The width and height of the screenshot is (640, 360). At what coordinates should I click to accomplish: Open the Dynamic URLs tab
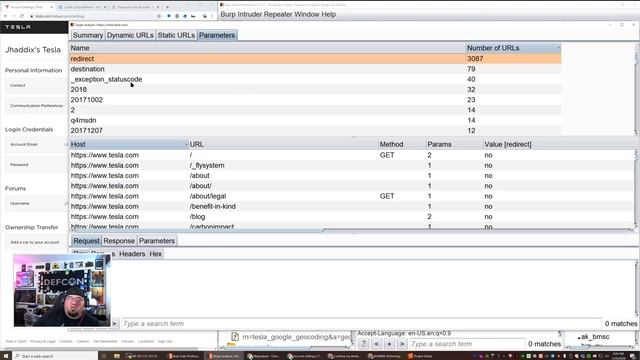[130, 35]
